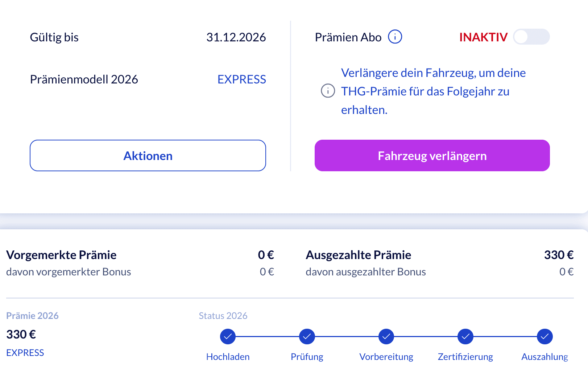588x373 pixels.
Task: Click the Fahrzeug verlängern button
Action: coord(432,155)
